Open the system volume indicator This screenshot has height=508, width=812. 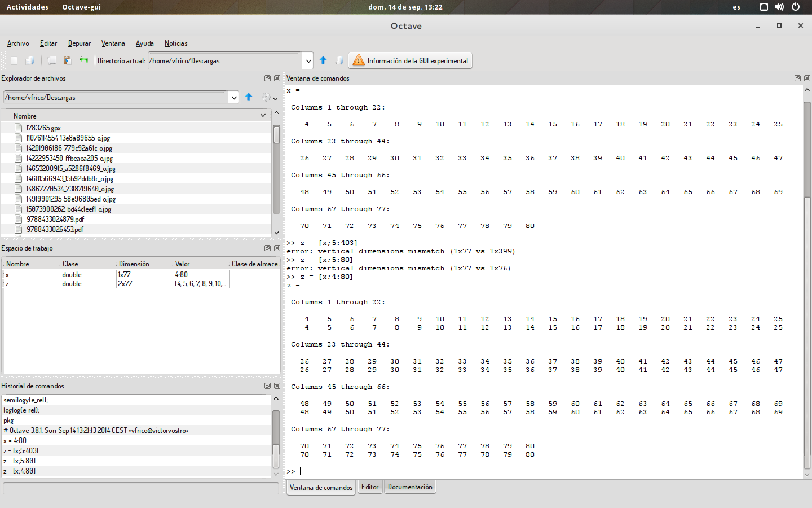point(779,7)
